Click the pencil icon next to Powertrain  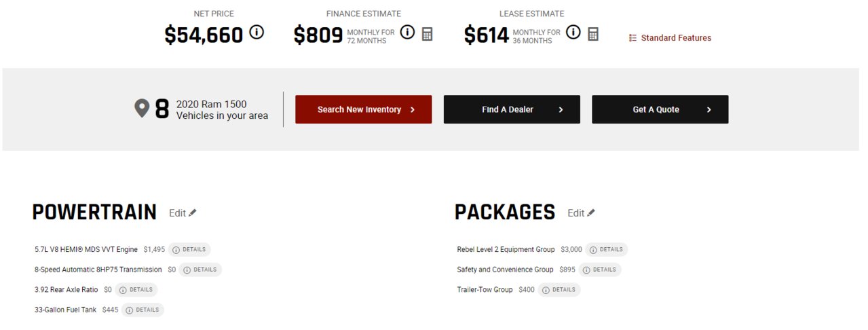(x=193, y=213)
